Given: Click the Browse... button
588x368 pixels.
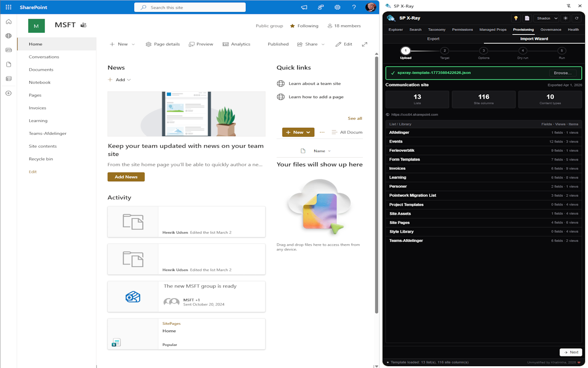Looking at the screenshot, I should (563, 73).
